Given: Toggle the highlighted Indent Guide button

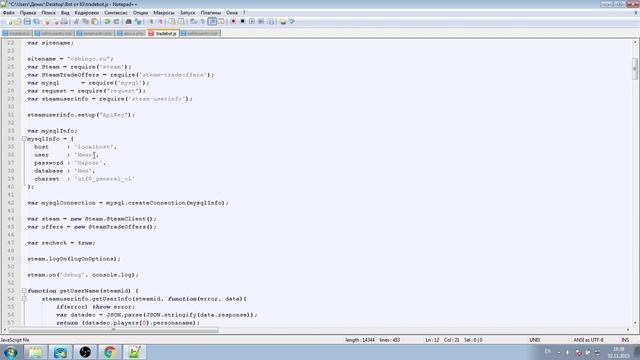Looking at the screenshot, I should (x=212, y=21).
